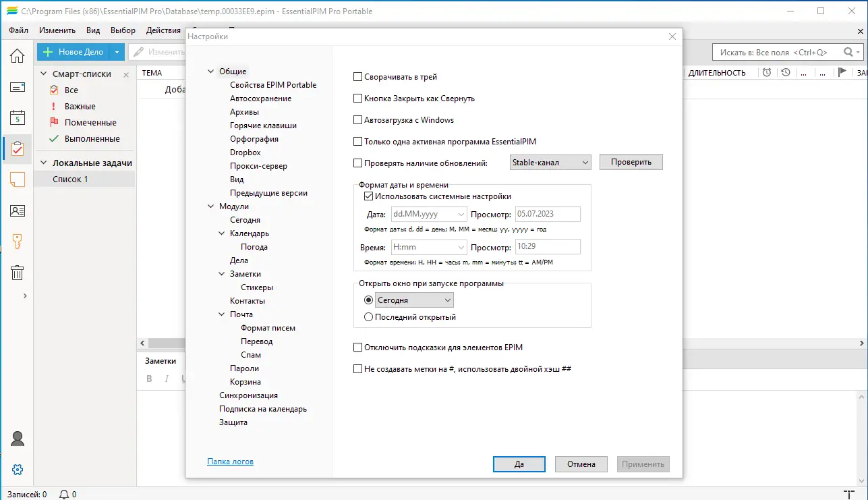Click the user account icon in sidebar
The width and height of the screenshot is (868, 500).
point(18,439)
